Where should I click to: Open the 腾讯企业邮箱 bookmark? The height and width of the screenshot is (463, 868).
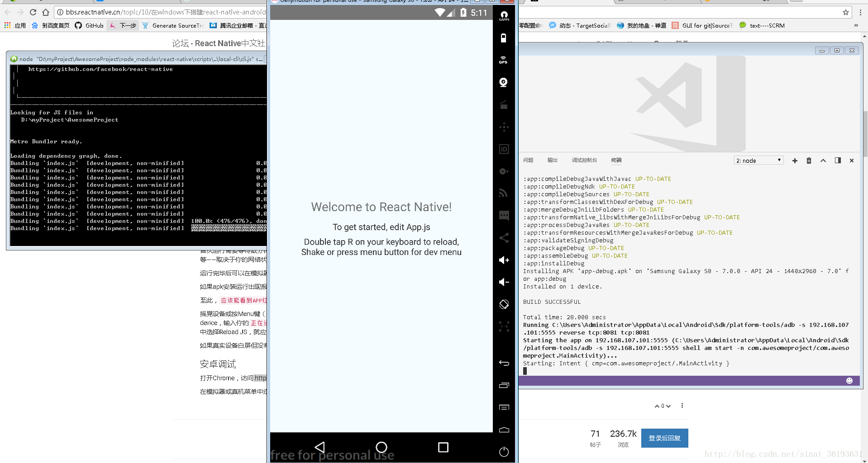click(x=238, y=25)
